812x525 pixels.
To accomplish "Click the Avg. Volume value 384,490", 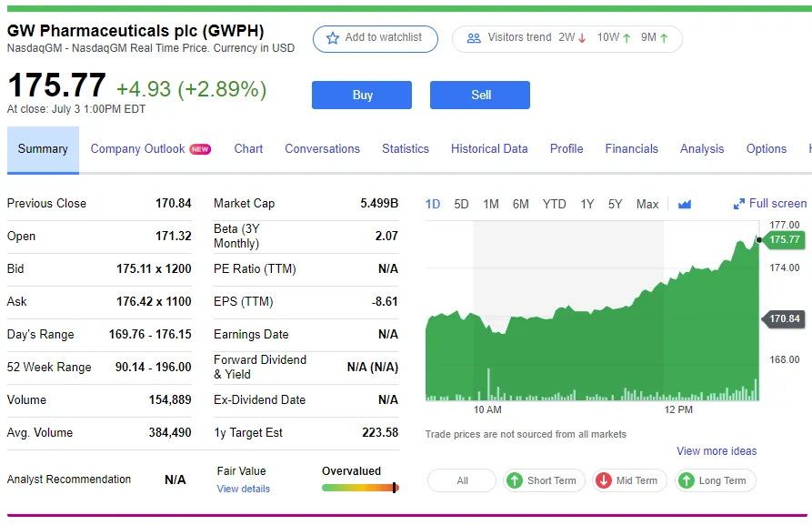I will 170,432.
